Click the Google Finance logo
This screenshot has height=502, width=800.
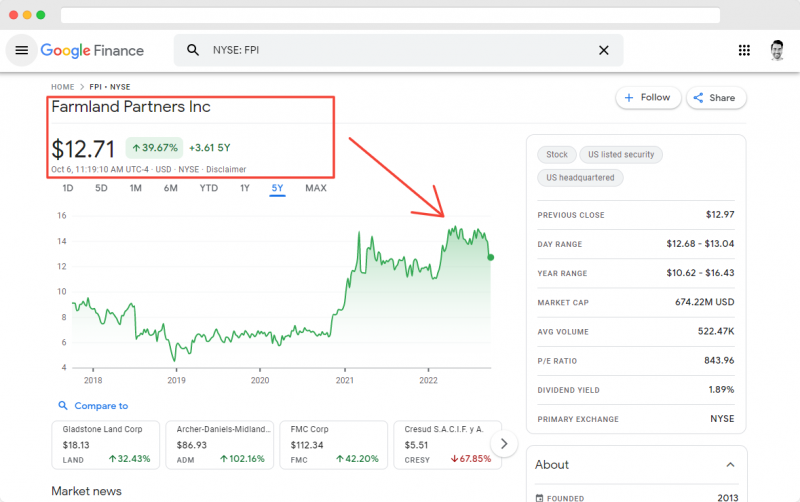click(x=92, y=51)
